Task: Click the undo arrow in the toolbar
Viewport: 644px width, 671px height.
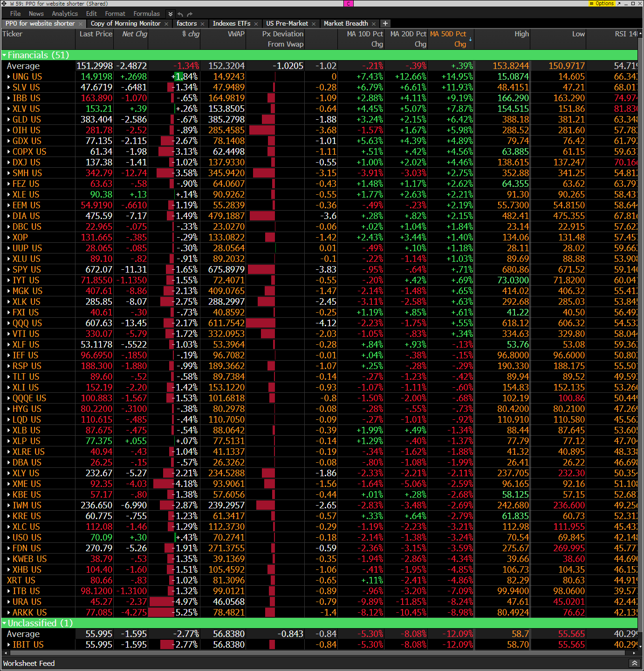Action: click(180, 14)
